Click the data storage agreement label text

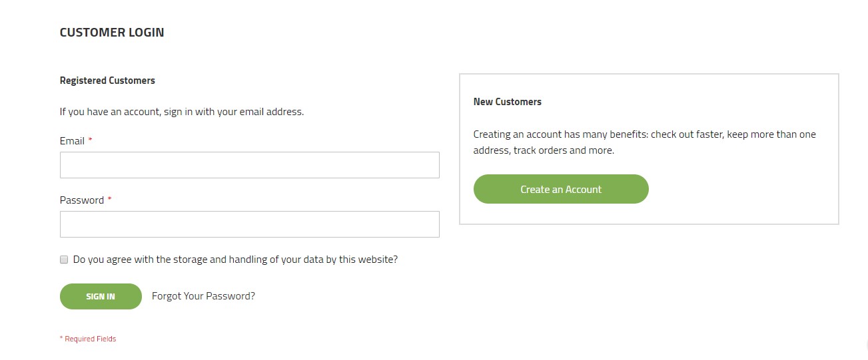(235, 260)
